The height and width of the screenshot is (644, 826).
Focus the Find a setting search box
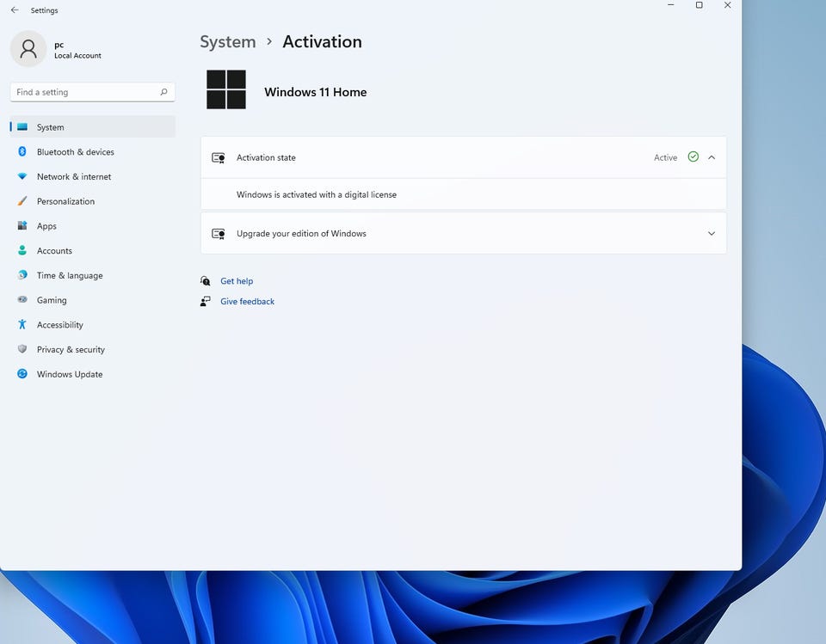(x=93, y=92)
